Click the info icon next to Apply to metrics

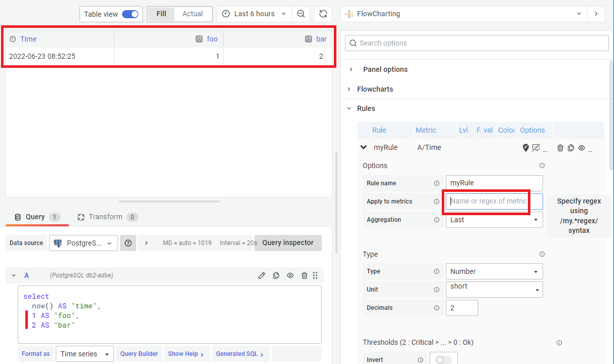click(437, 201)
